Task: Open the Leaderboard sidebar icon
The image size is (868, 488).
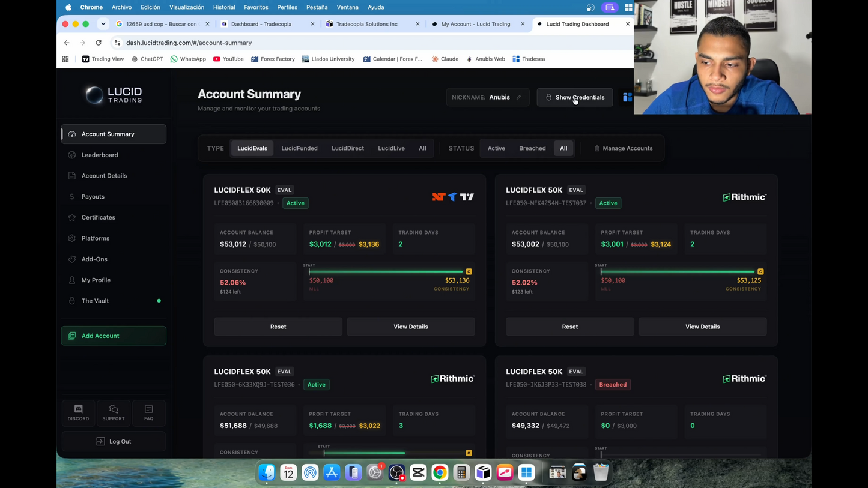Action: (72, 155)
